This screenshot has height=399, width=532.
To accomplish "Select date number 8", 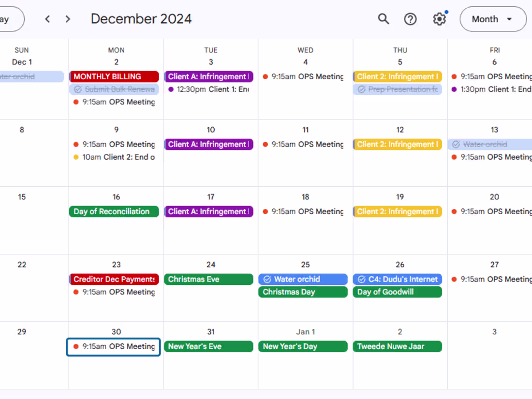I will [22, 130].
